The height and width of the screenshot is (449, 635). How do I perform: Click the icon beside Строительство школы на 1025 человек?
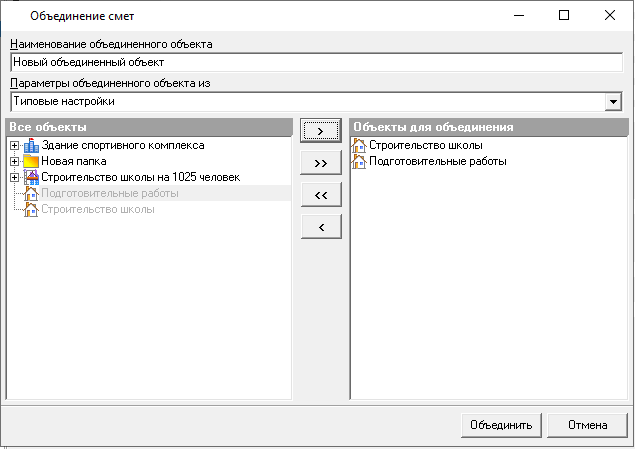coord(31,178)
